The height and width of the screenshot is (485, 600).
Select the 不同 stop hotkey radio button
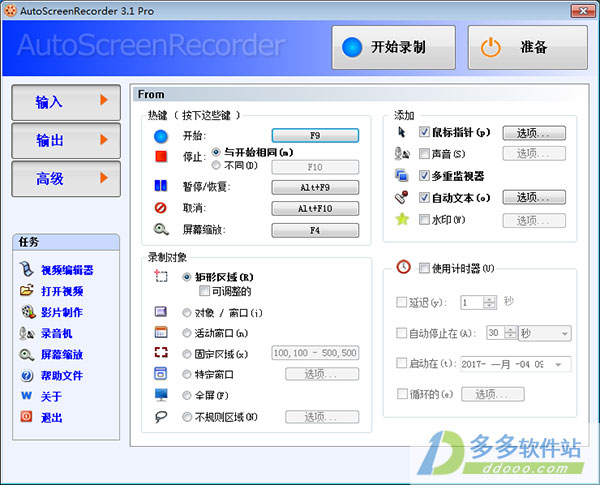pos(216,165)
